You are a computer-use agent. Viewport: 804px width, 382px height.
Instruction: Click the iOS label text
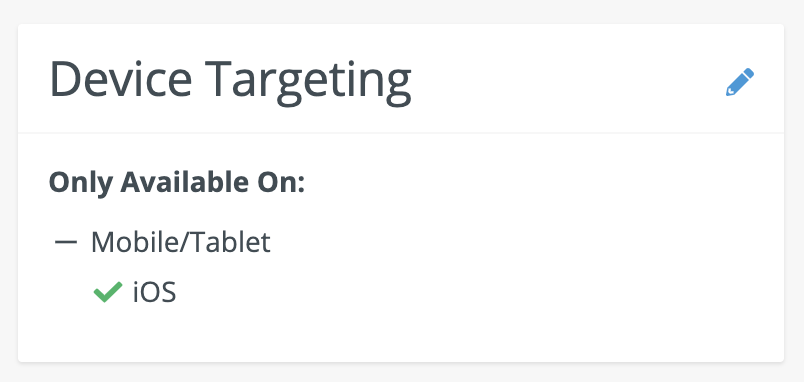tap(154, 293)
